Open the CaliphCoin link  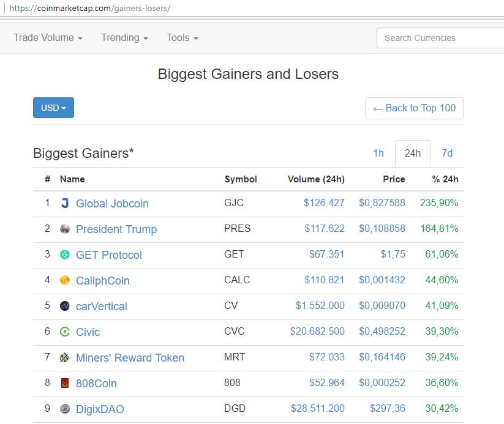tap(102, 280)
